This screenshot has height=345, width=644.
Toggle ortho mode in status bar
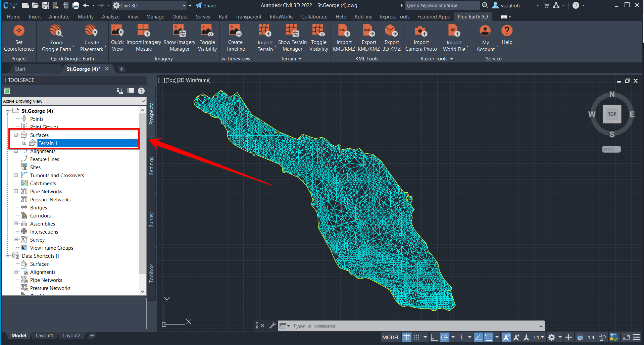tap(434, 337)
